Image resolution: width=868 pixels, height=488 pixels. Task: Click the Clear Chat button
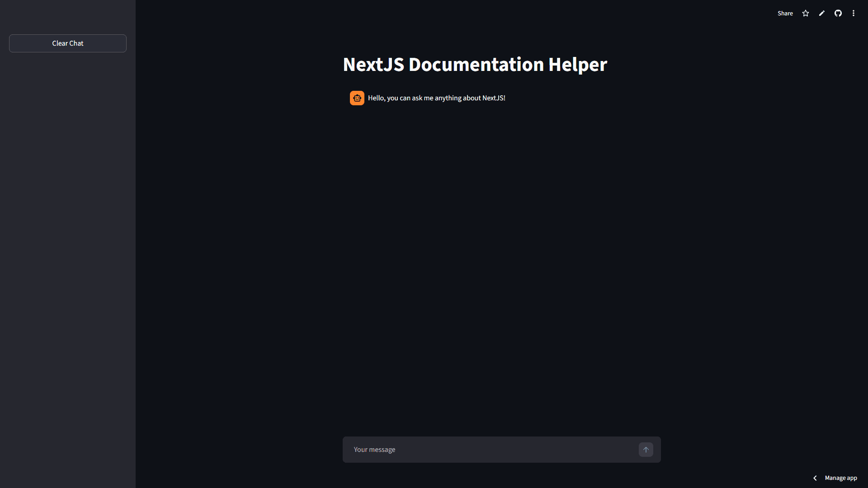pyautogui.click(x=68, y=43)
